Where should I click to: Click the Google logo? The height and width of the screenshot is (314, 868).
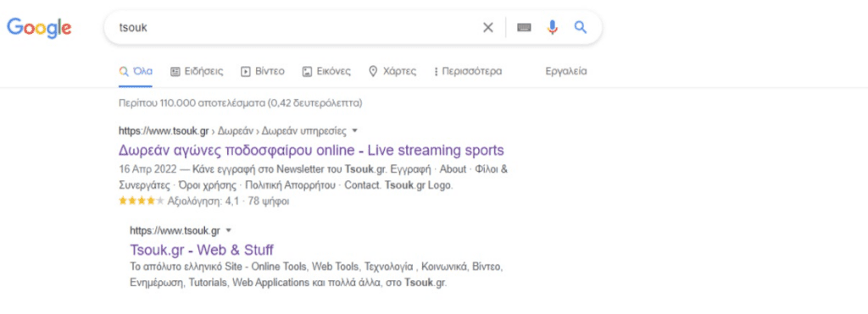pos(39,28)
